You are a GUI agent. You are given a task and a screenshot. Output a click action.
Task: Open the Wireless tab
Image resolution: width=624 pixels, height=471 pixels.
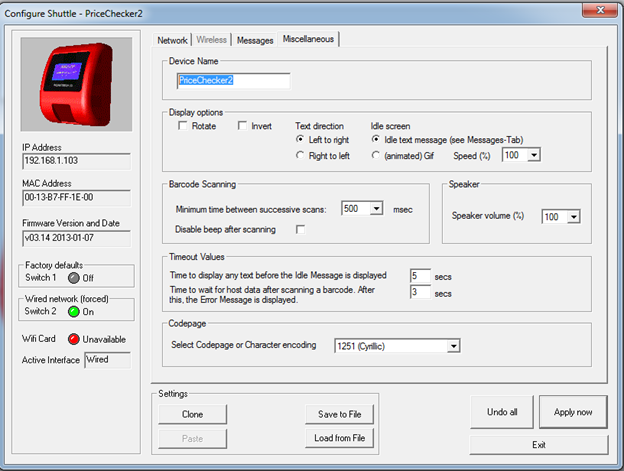pyautogui.click(x=211, y=40)
